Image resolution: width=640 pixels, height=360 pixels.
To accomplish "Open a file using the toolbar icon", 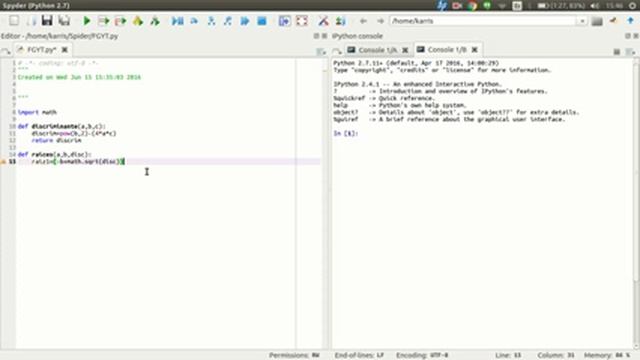I will (31, 20).
